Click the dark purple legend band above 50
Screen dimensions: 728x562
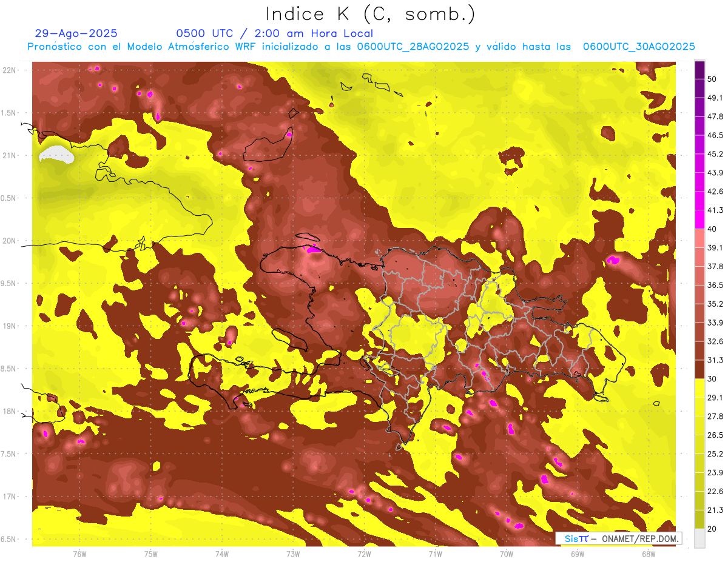coord(700,69)
